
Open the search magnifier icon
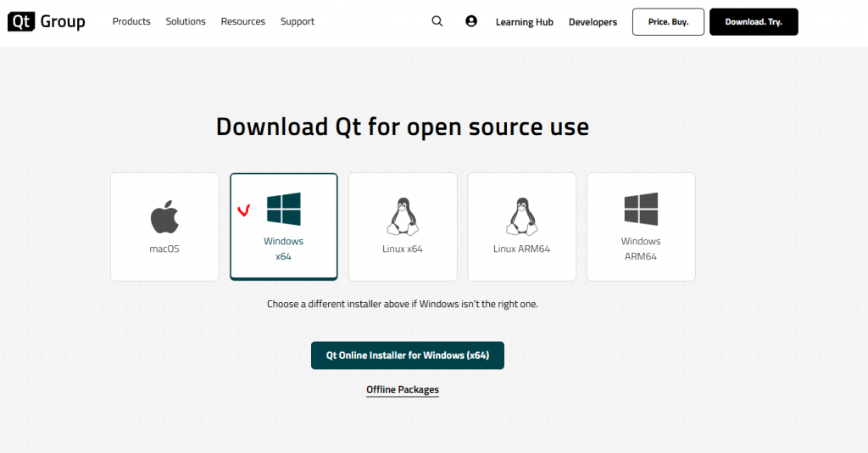coord(437,22)
